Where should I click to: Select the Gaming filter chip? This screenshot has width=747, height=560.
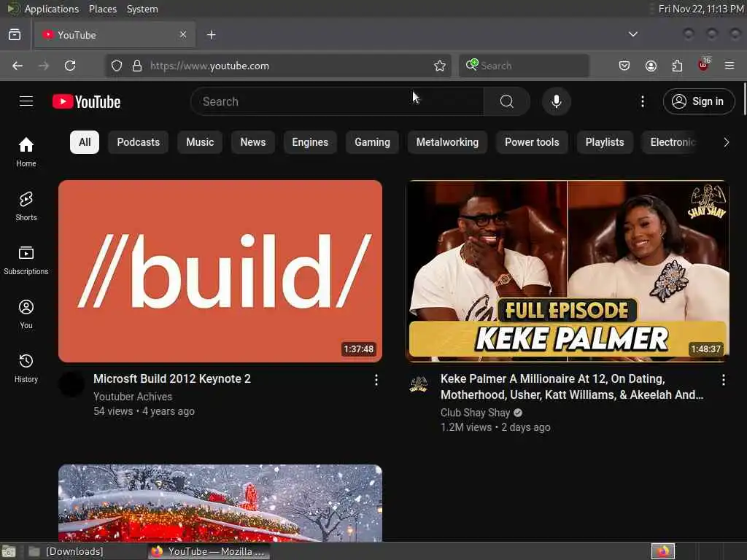click(x=372, y=142)
